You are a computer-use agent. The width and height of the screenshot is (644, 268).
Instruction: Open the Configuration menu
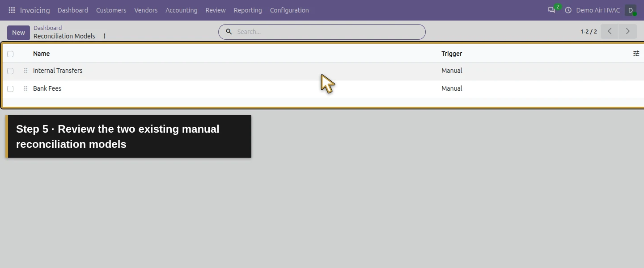pos(289,10)
